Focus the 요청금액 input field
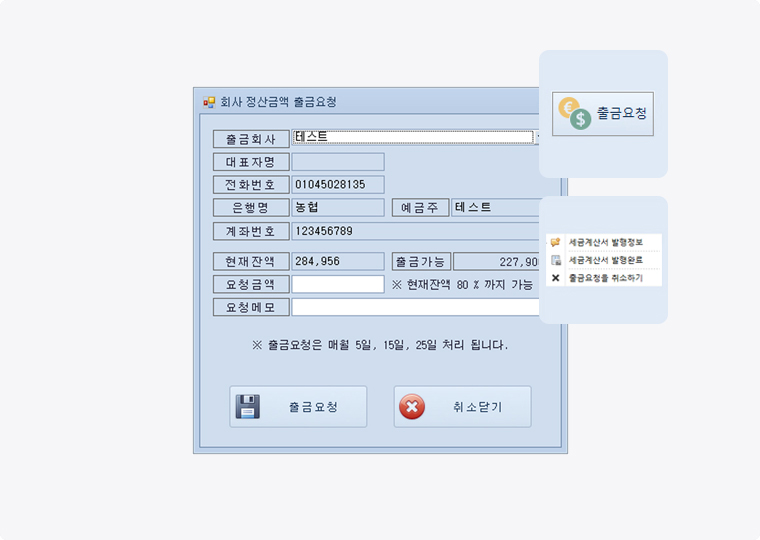This screenshot has height=540, width=760. pyautogui.click(x=337, y=285)
